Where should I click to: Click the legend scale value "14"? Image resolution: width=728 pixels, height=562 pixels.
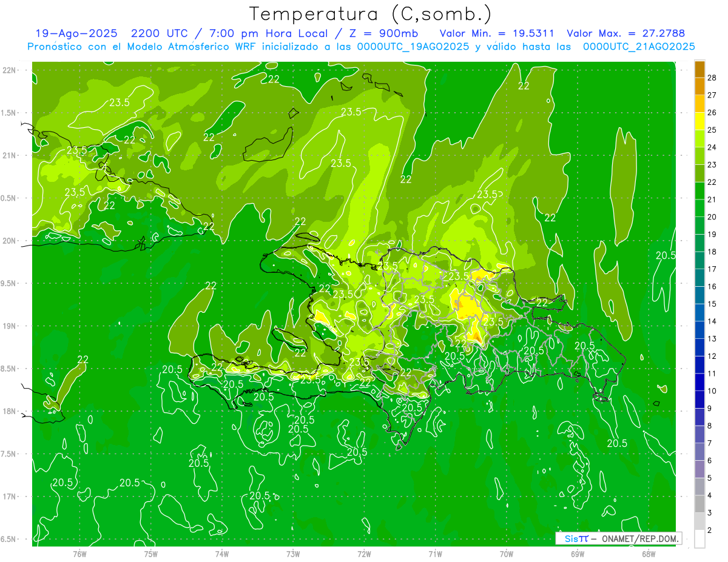click(x=712, y=321)
